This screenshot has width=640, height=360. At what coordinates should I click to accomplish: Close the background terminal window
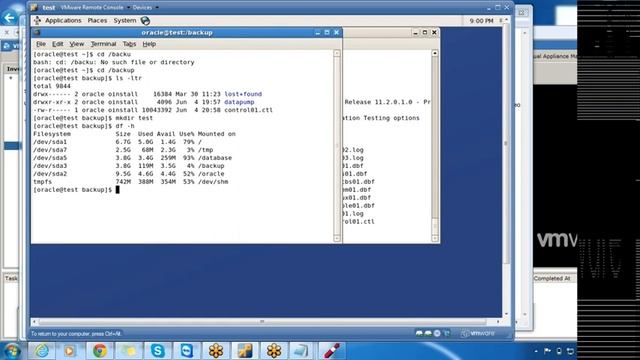[x=434, y=32]
